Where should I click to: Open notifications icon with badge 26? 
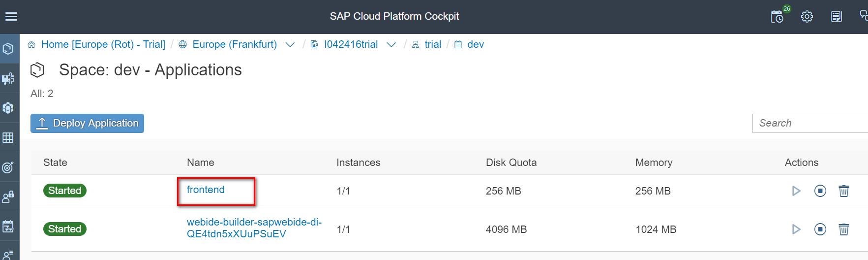tap(777, 17)
